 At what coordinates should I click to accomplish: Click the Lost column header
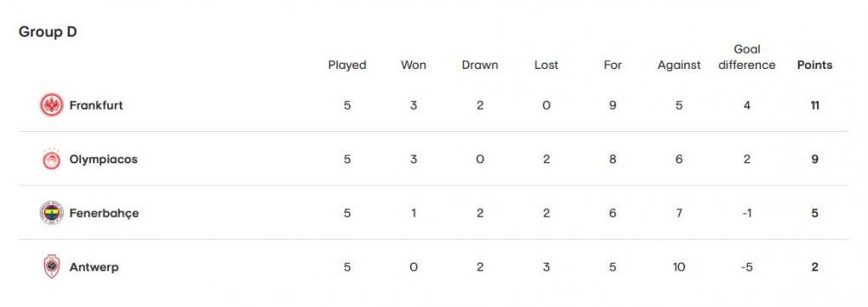click(546, 65)
